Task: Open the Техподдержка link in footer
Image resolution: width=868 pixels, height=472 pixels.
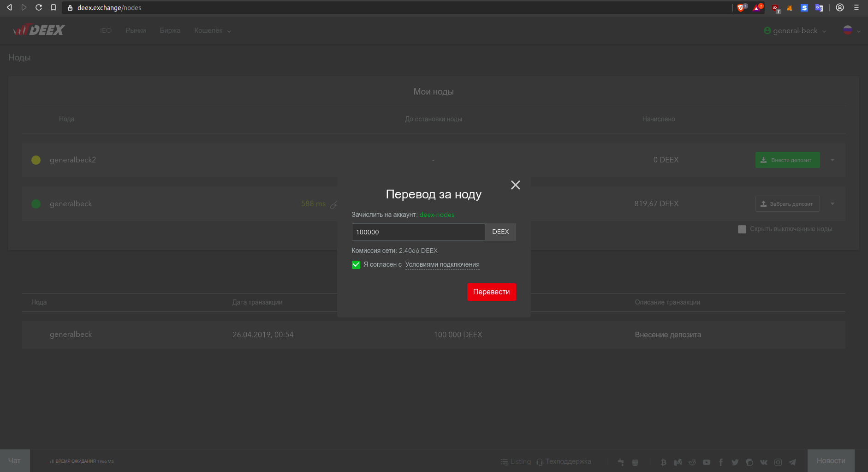Action: tap(564, 461)
